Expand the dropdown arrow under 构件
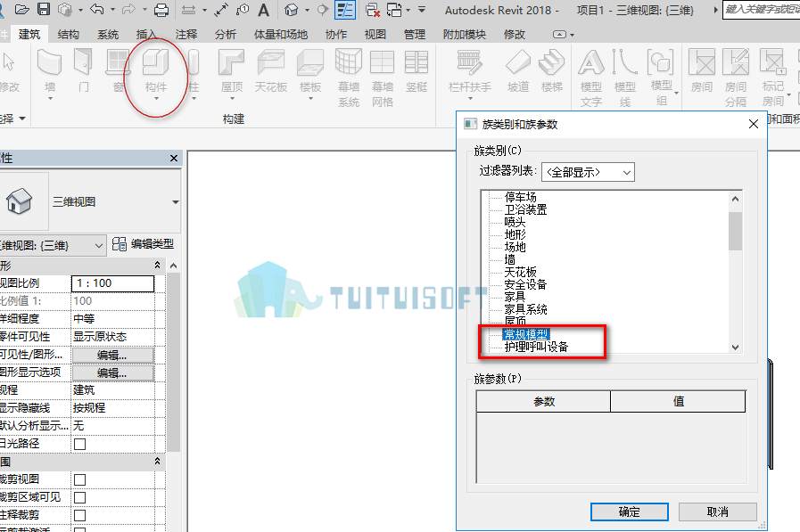Screen dimensions: 800x532 tap(156, 99)
